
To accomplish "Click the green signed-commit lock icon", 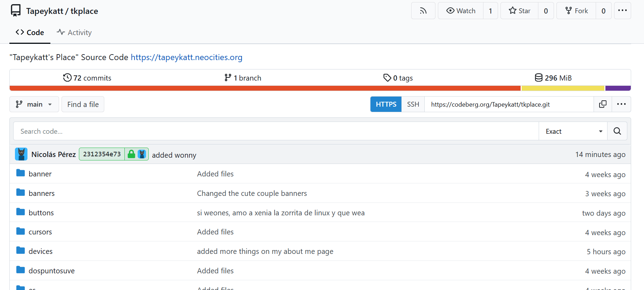I will (131, 154).
